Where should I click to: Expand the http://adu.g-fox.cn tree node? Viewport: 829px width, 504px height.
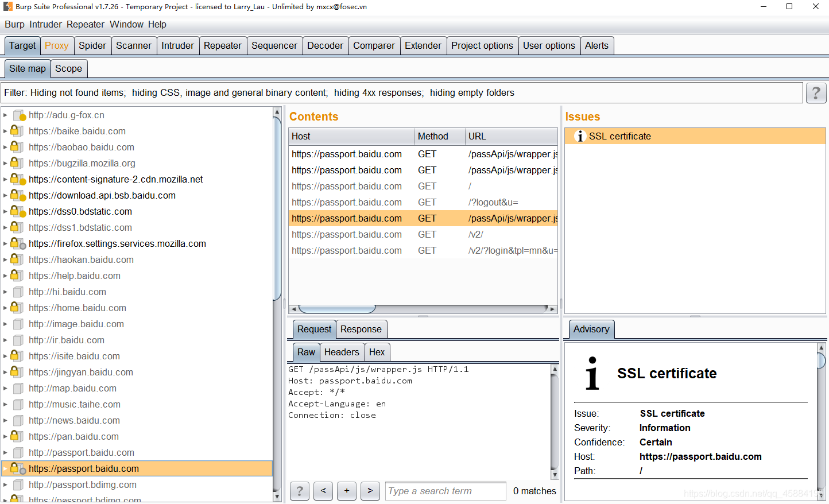[x=5, y=115]
